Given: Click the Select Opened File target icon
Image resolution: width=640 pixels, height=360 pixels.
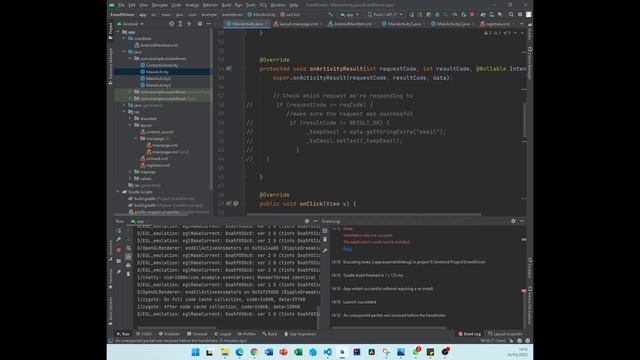Looking at the screenshot, I should point(171,24).
